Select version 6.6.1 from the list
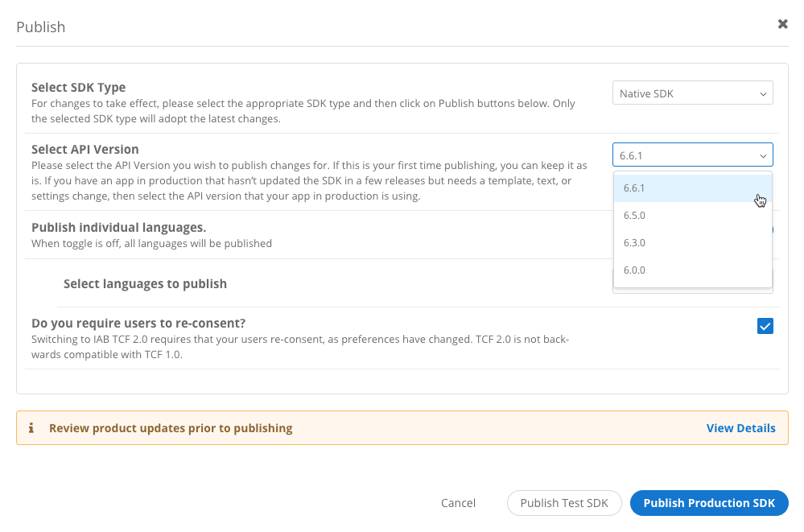 point(692,188)
